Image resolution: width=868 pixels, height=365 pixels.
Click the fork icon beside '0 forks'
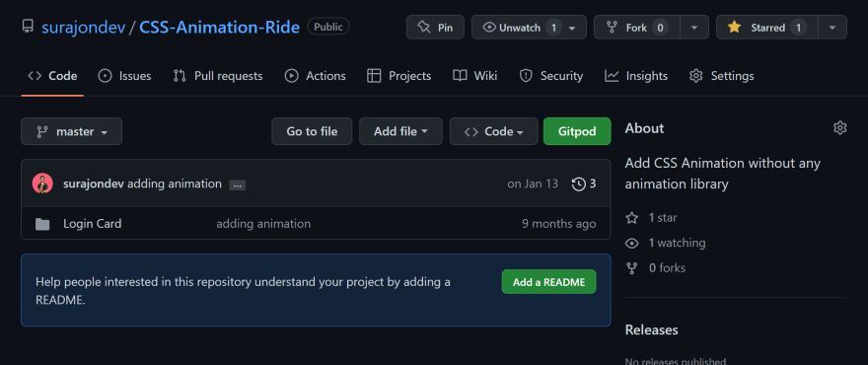pyautogui.click(x=631, y=268)
